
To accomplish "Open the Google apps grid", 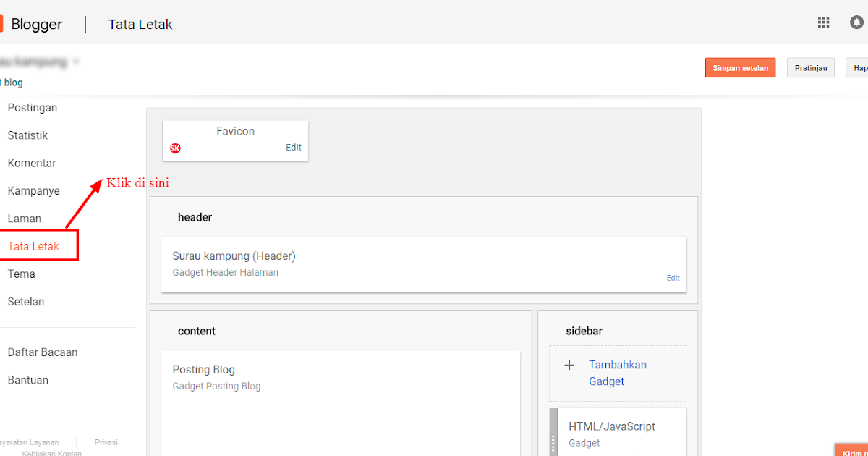I will pyautogui.click(x=823, y=22).
